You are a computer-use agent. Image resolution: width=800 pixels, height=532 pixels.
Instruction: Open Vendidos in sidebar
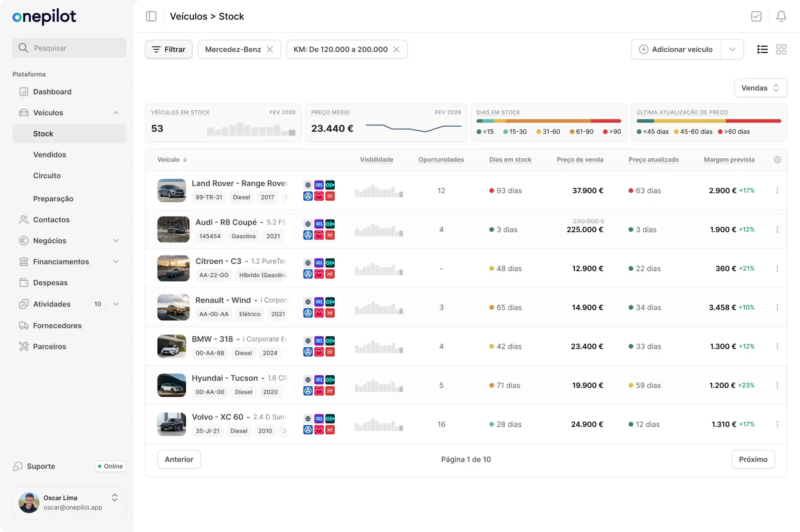[x=50, y=155]
